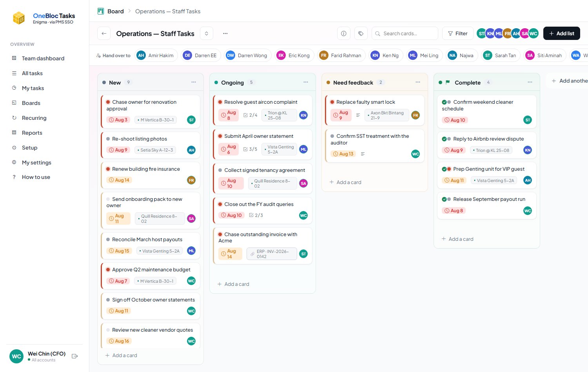Open Reports from the sidebar

pos(32,133)
